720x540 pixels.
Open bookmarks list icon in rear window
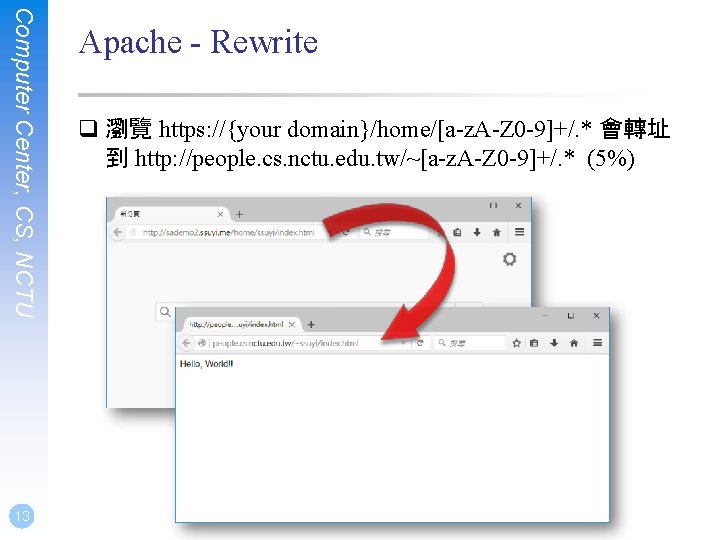457,232
